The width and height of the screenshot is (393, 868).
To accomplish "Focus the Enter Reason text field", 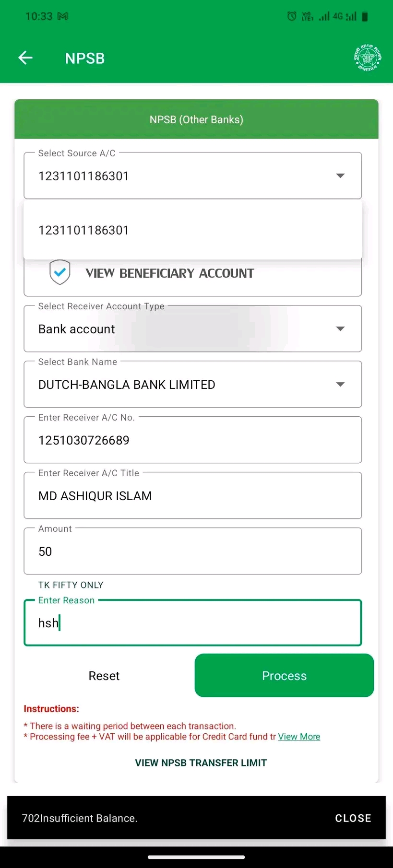I will (193, 622).
